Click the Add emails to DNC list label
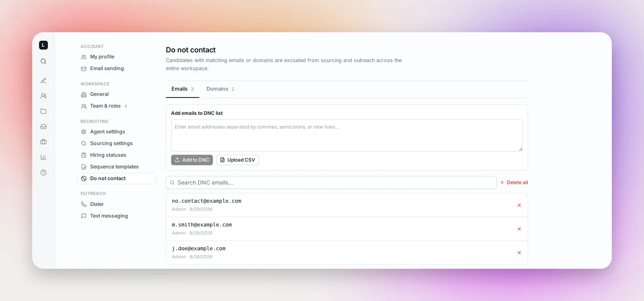The width and height of the screenshot is (644, 301). click(x=197, y=113)
